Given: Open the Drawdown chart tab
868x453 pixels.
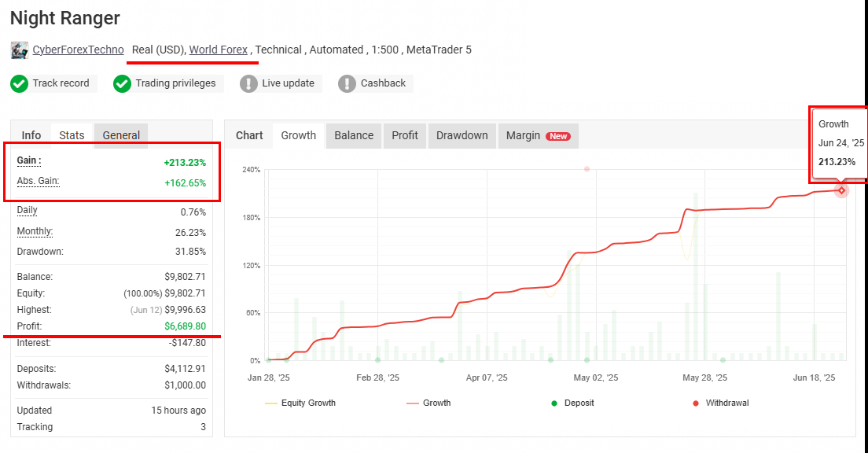Looking at the screenshot, I should [462, 136].
